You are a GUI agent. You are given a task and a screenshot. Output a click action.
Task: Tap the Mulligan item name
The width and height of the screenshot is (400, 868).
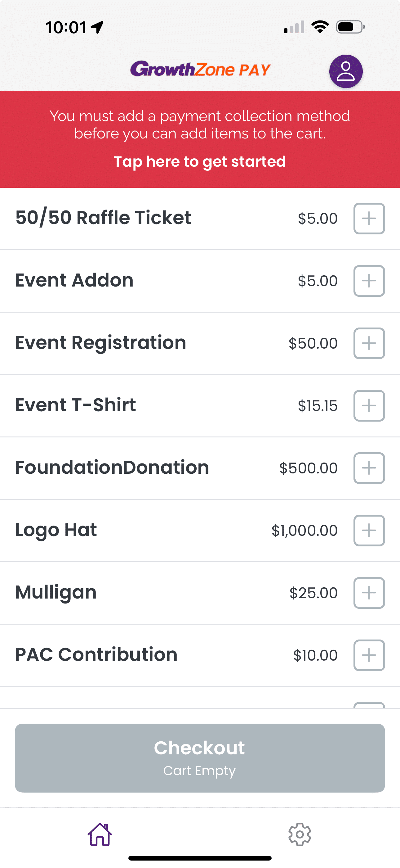click(x=56, y=592)
